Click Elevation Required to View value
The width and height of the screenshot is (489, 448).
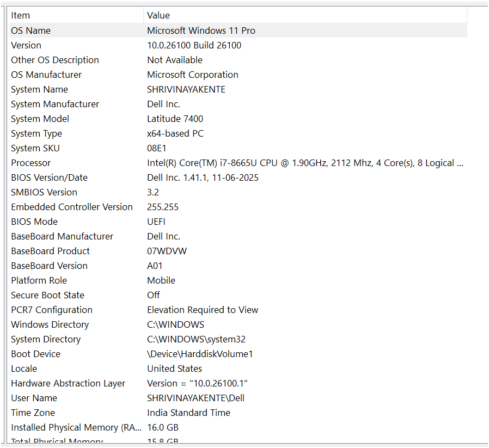(203, 310)
